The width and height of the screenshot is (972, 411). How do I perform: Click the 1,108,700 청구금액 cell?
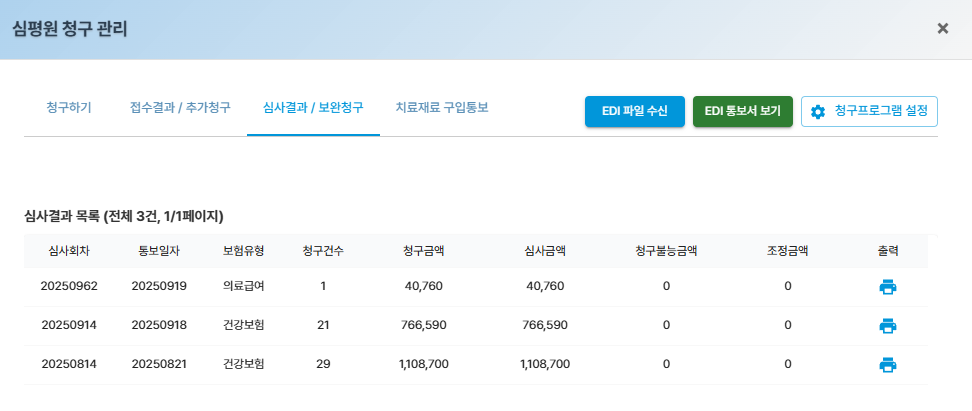(x=423, y=364)
